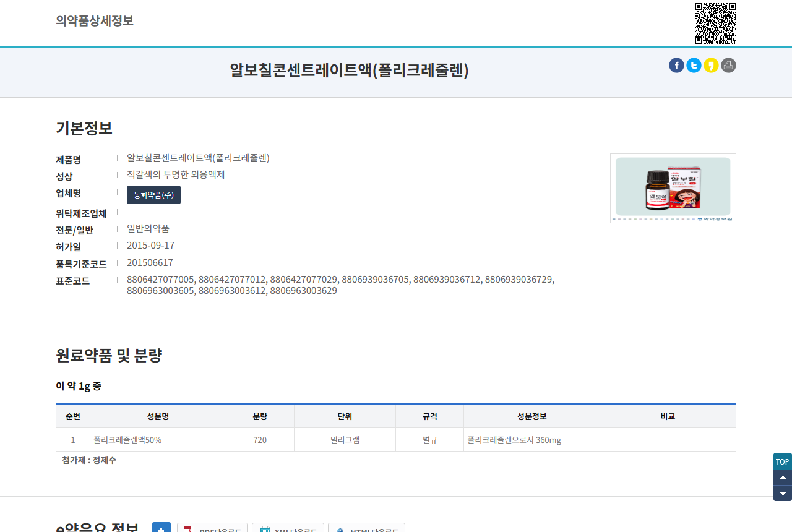The height and width of the screenshot is (532, 792).
Task: Click the 분량 column header
Action: click(260, 416)
